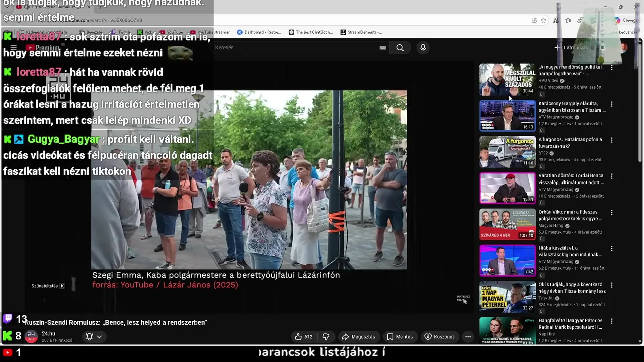Open the Létrehozás create menu
644x362 pixels.
(571, 48)
